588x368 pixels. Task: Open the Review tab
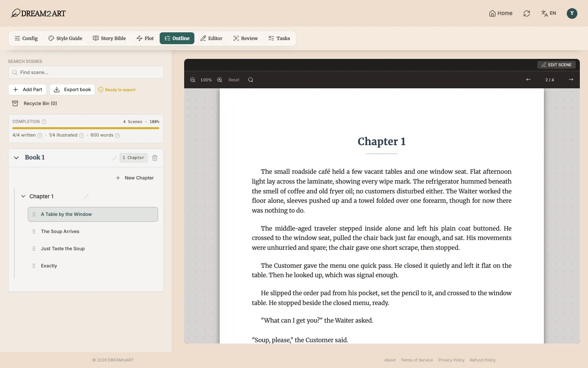245,38
